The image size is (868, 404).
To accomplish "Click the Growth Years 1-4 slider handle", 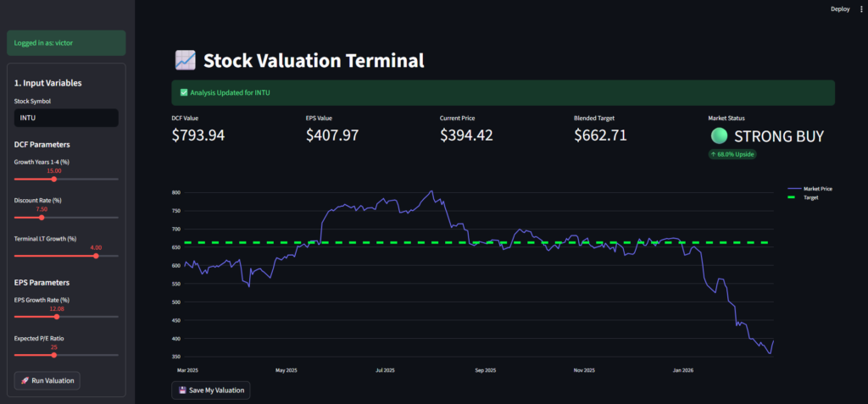I will point(54,179).
